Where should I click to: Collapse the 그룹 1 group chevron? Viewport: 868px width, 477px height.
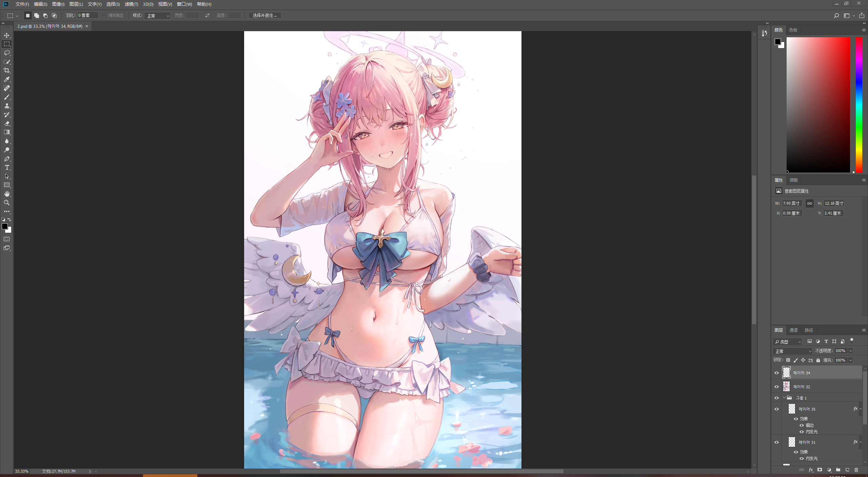click(x=784, y=398)
